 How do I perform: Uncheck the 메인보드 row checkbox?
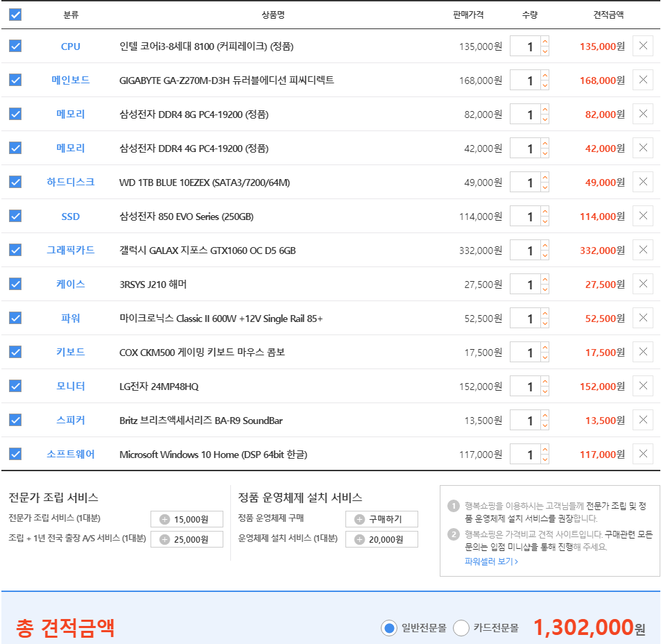pos(15,80)
